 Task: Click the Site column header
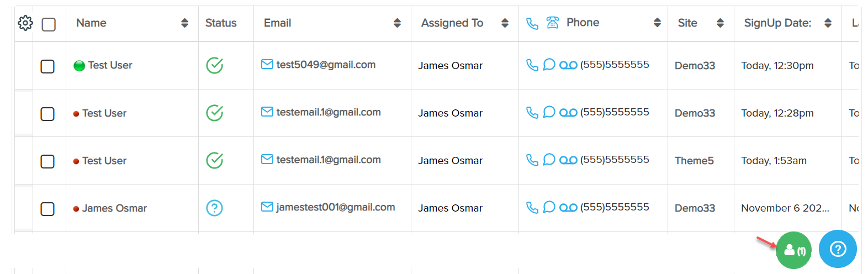point(687,23)
